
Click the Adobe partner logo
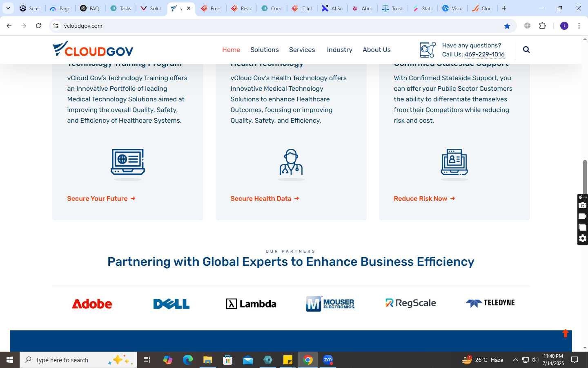point(92,304)
